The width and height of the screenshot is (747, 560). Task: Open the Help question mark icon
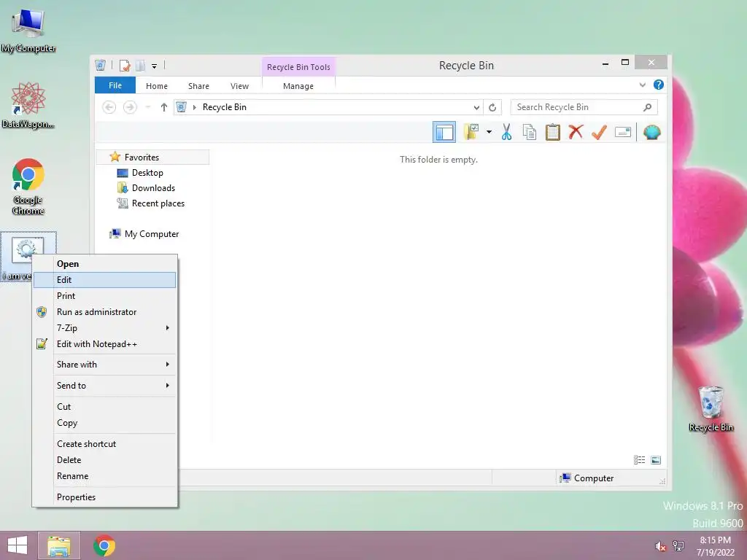[x=659, y=85]
